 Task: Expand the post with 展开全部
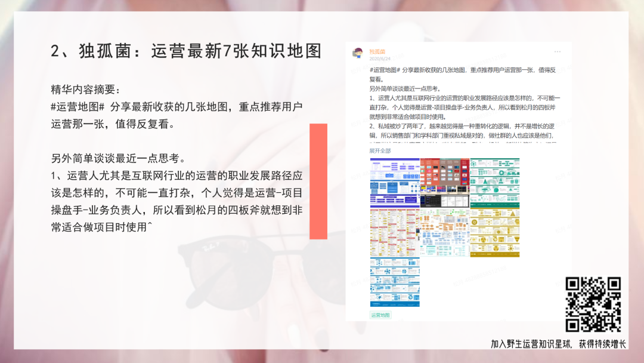click(380, 151)
